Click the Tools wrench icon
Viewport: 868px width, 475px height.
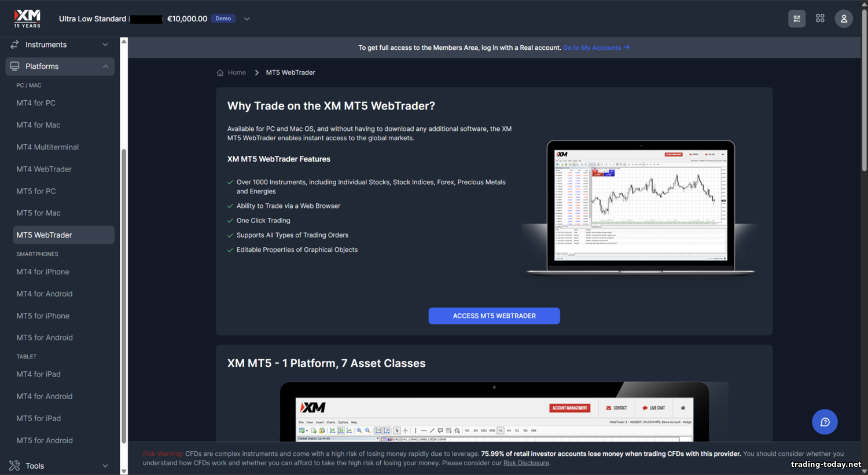pos(14,466)
